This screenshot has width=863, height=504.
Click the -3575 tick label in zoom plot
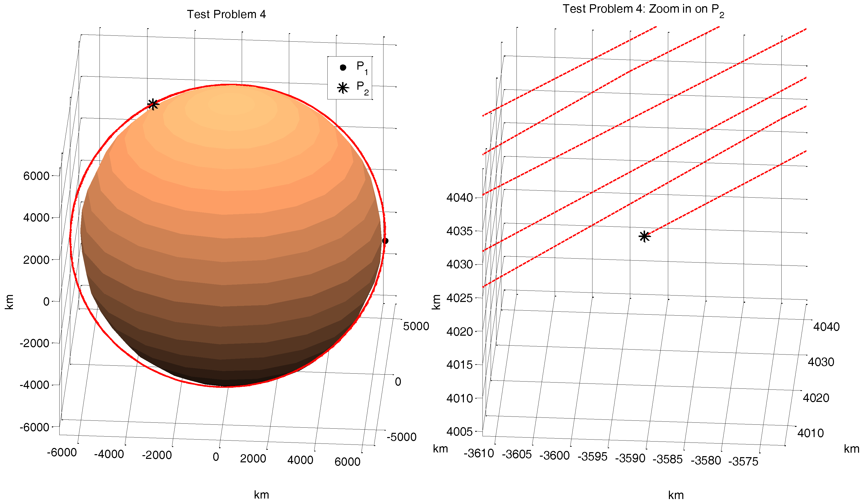pyautogui.click(x=743, y=462)
